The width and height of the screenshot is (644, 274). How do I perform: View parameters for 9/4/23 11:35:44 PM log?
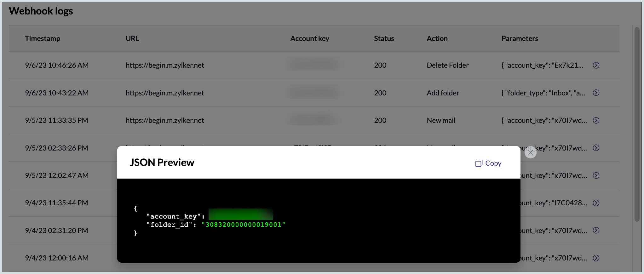(x=596, y=203)
